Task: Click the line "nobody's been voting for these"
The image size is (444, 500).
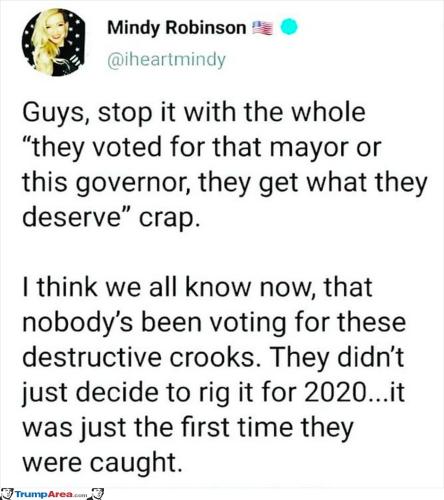Action: click(x=214, y=322)
